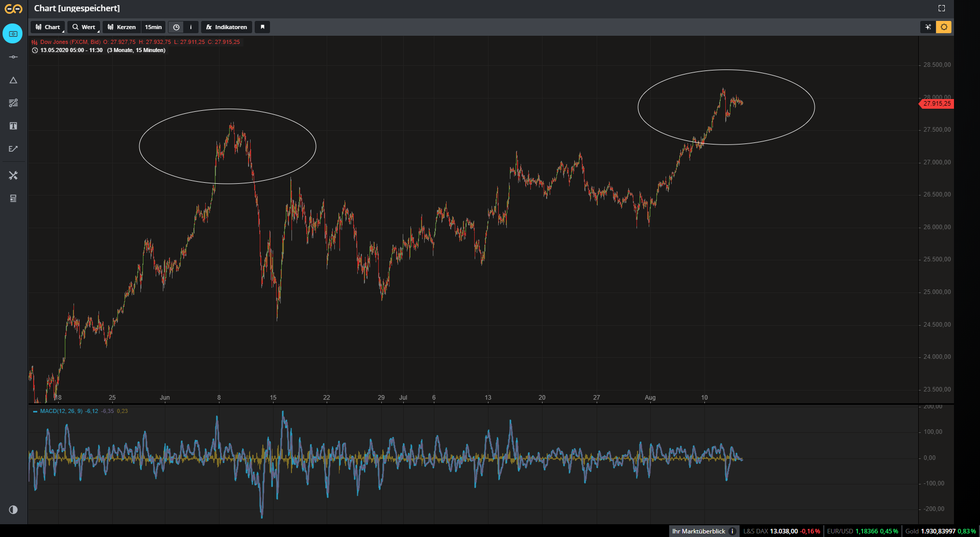Viewport: 980px width, 537px height.
Task: Select the triangle drawing tool
Action: pos(13,80)
